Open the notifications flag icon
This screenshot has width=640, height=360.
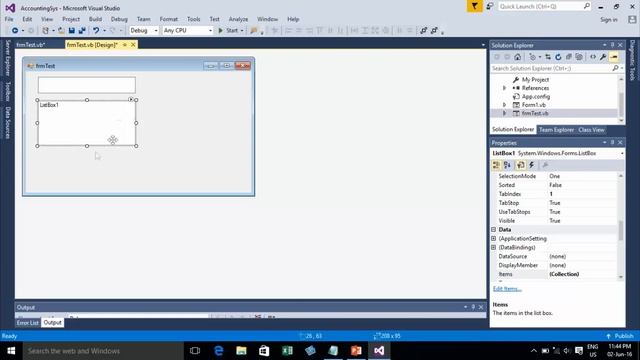(x=474, y=6)
